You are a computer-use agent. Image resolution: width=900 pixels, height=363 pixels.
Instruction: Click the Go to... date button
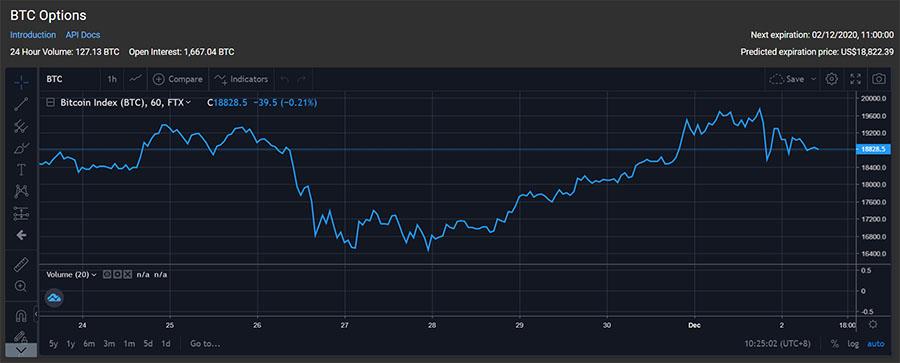click(x=205, y=344)
